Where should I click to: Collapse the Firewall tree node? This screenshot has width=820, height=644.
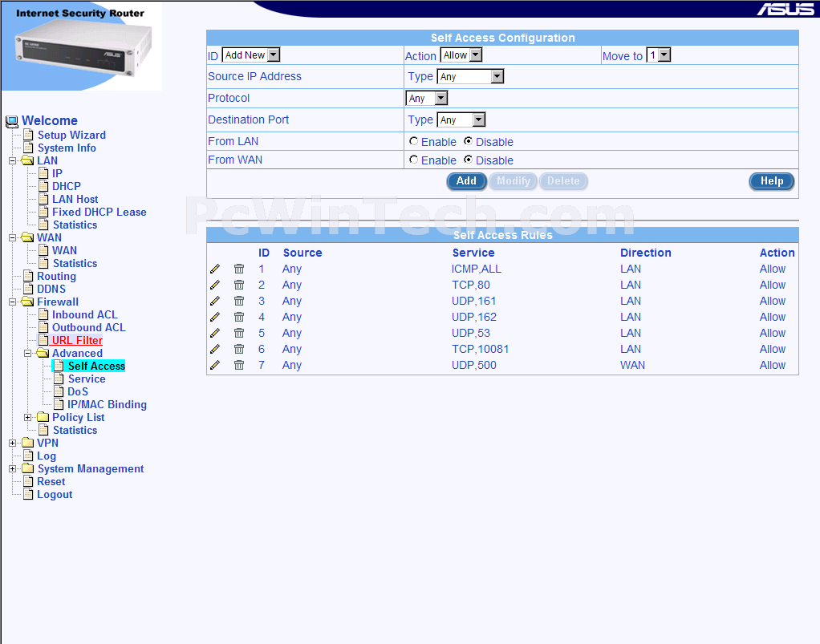click(x=13, y=302)
